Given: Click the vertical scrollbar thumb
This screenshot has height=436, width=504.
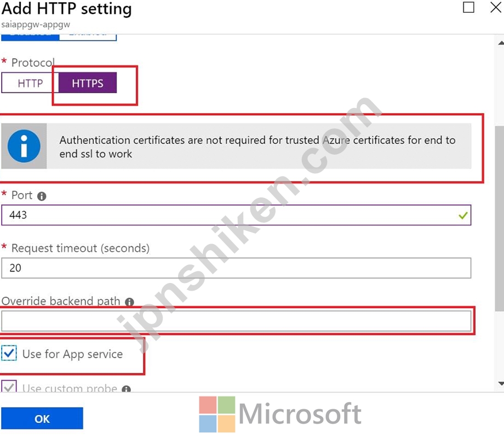Looking at the screenshot, I should click(500, 219).
